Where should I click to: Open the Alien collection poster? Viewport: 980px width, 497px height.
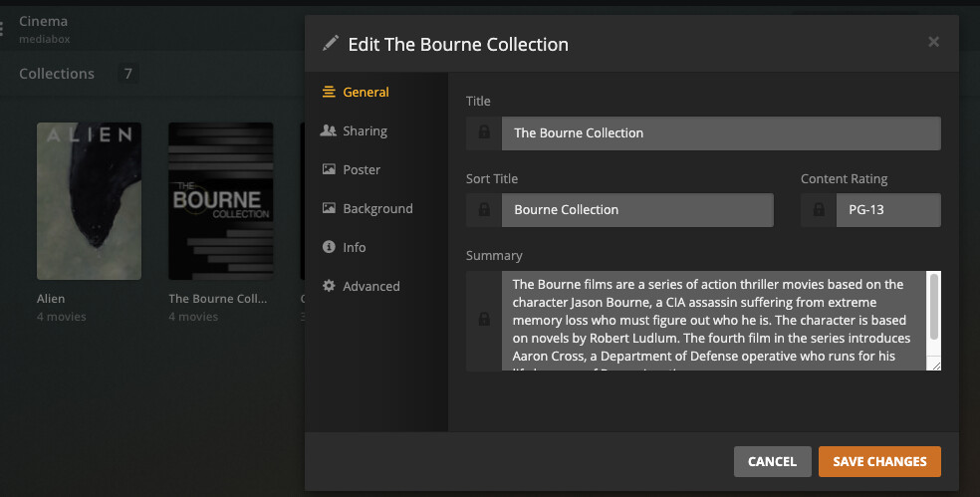pyautogui.click(x=89, y=200)
